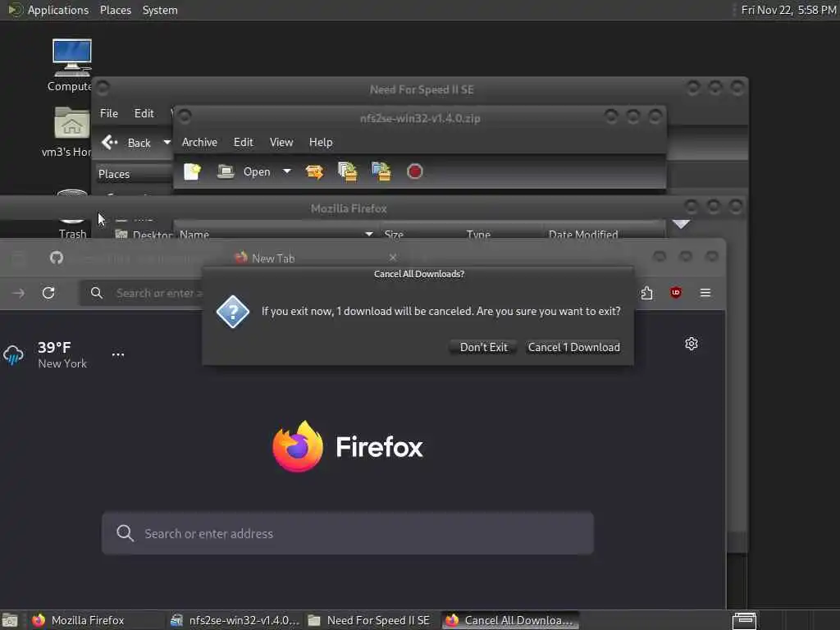Click the Extract archive toolbar icon

[314, 171]
